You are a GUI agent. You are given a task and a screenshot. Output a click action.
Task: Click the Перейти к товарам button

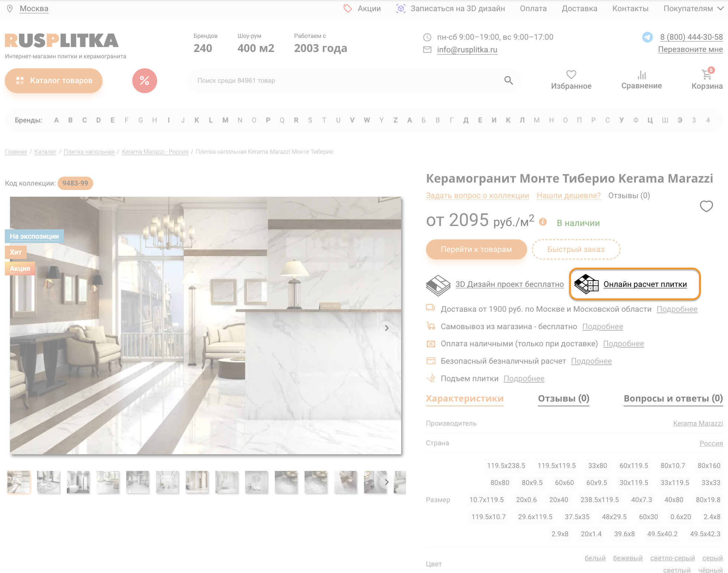click(476, 249)
